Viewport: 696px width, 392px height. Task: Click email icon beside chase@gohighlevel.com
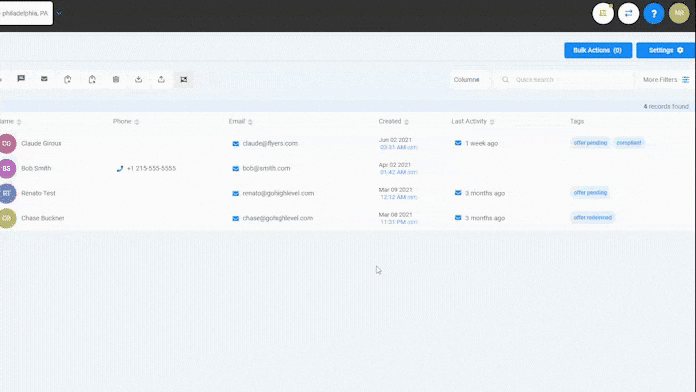(236, 218)
